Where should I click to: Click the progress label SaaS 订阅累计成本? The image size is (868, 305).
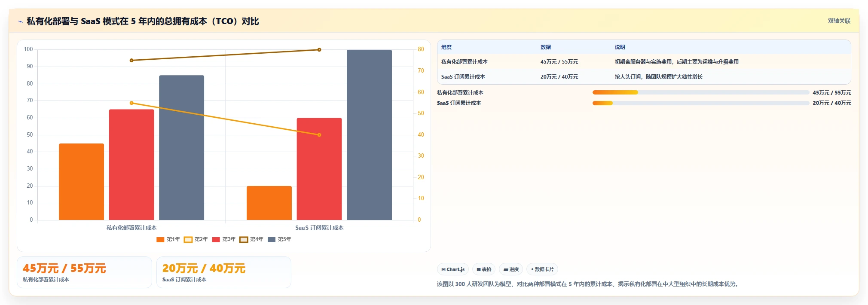pyautogui.click(x=459, y=103)
